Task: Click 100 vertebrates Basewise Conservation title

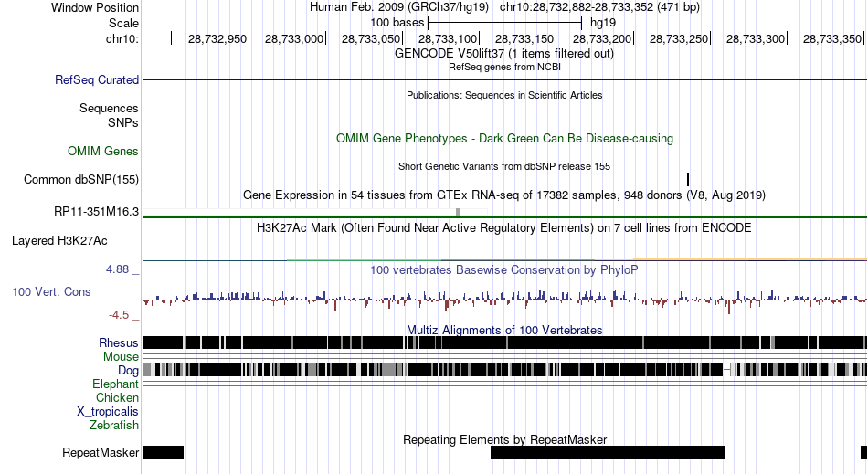Action: tap(504, 270)
